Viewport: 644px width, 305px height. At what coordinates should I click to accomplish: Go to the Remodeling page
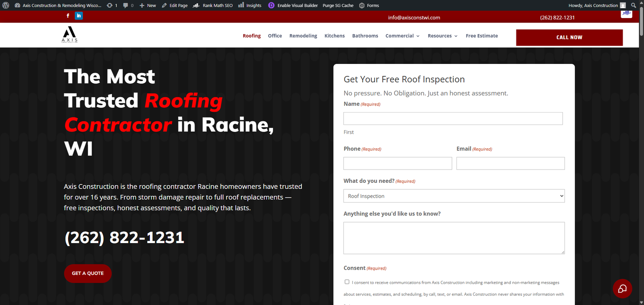303,36
